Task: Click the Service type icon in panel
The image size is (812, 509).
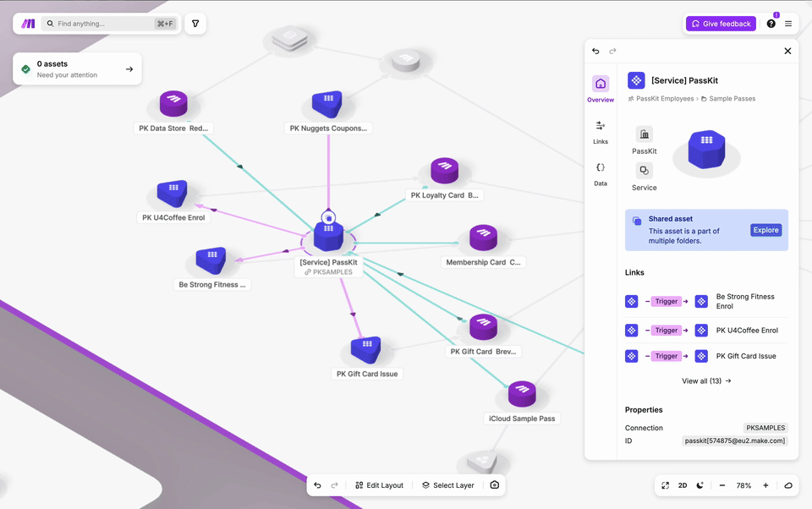Action: pos(645,170)
